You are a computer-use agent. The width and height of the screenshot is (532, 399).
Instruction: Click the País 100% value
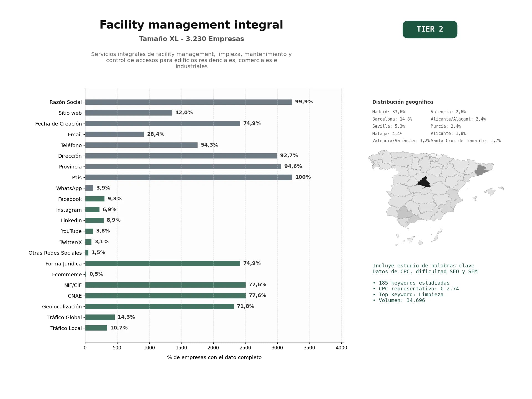(303, 177)
